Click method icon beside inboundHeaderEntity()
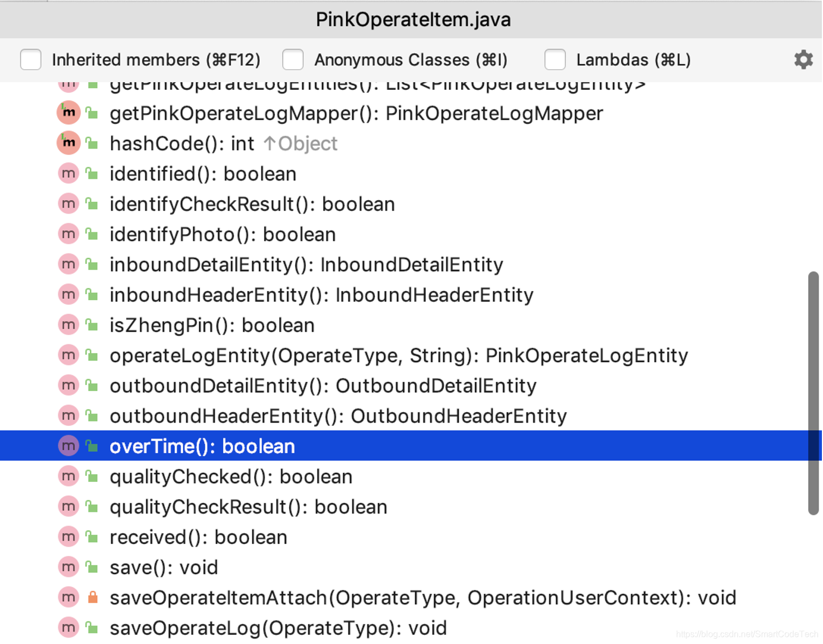Screen dimensions: 823x644 pyautogui.click(x=69, y=295)
